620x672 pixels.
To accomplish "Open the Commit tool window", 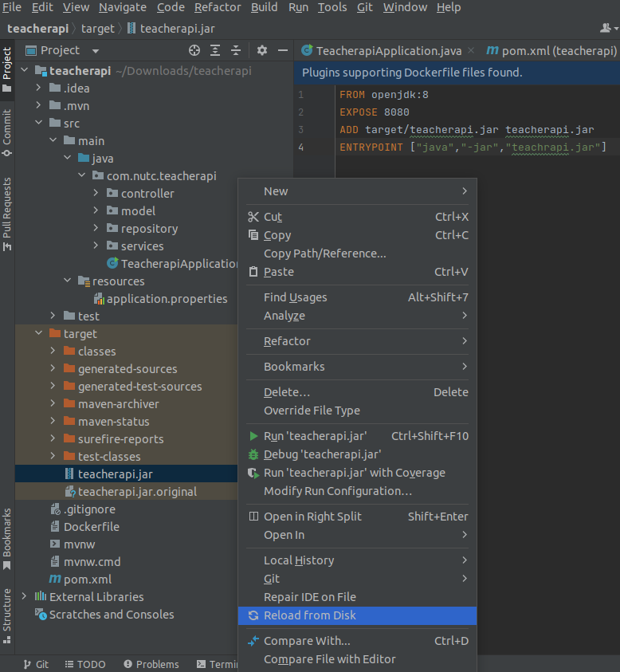I will [7, 132].
